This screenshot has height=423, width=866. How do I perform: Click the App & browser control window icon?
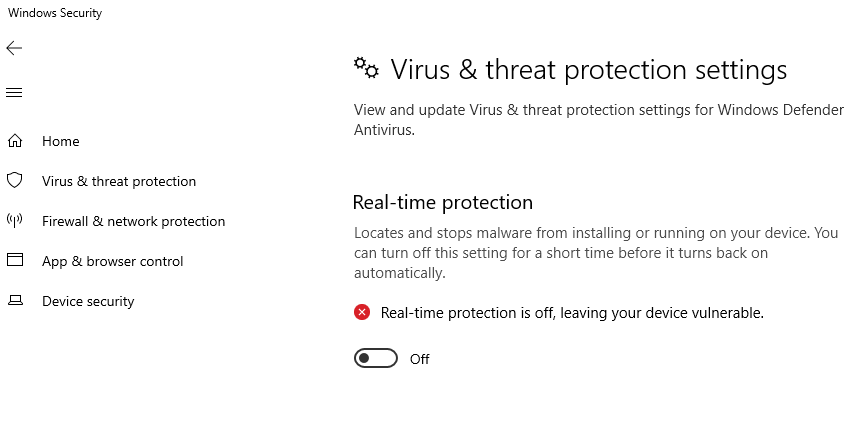point(15,261)
